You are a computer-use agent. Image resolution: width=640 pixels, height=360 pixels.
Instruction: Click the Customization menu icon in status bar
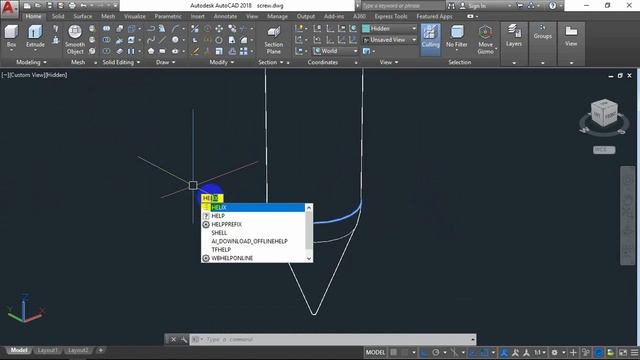[634, 352]
